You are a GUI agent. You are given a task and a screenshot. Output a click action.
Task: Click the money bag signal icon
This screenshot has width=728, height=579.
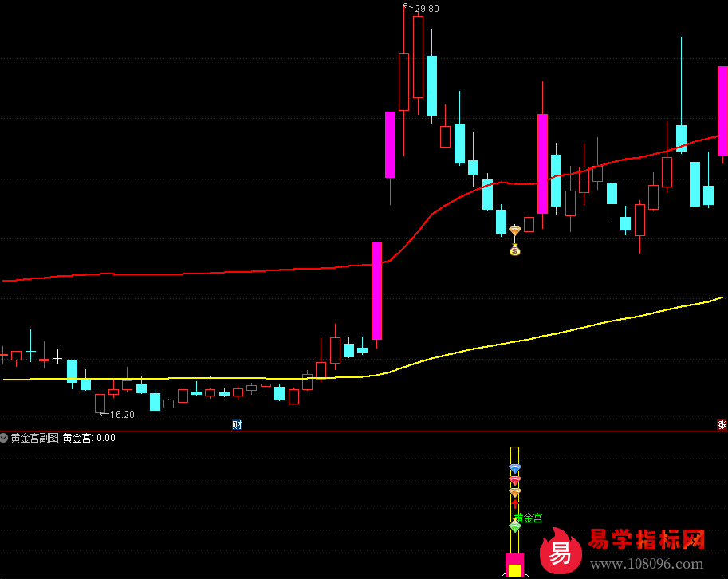coord(515,250)
